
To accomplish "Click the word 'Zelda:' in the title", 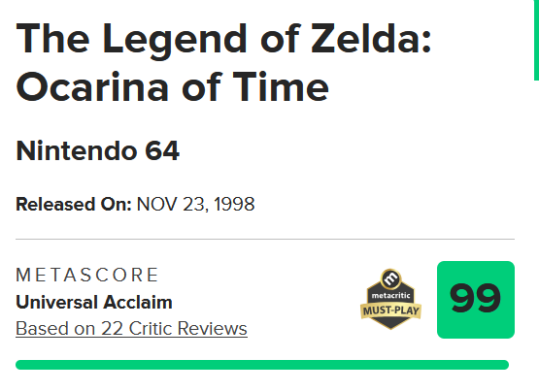I will tap(371, 38).
